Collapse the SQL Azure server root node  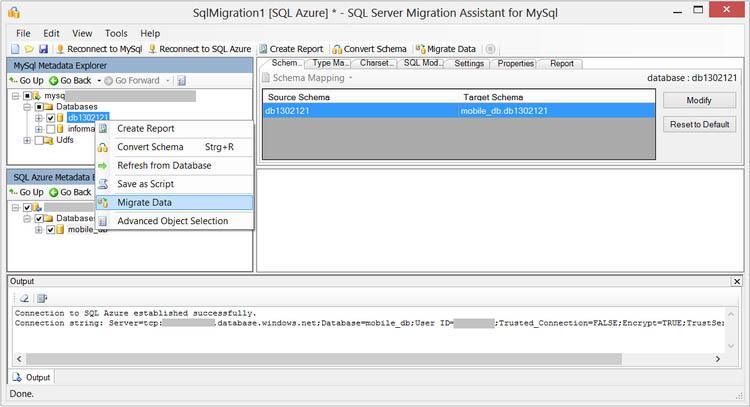pos(16,208)
